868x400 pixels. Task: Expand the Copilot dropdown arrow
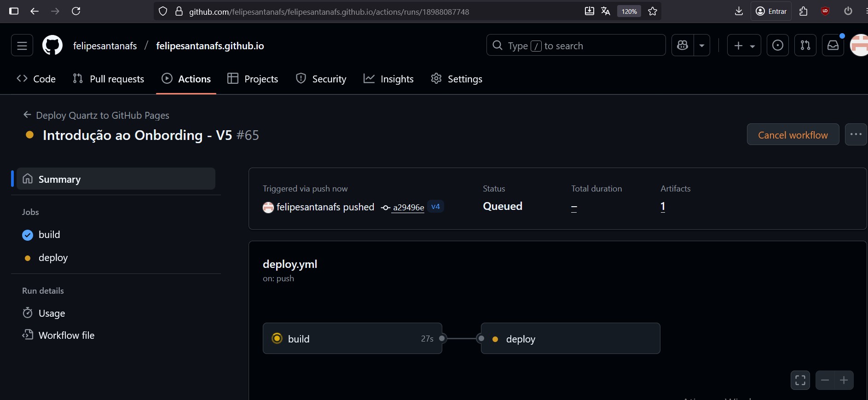click(702, 46)
